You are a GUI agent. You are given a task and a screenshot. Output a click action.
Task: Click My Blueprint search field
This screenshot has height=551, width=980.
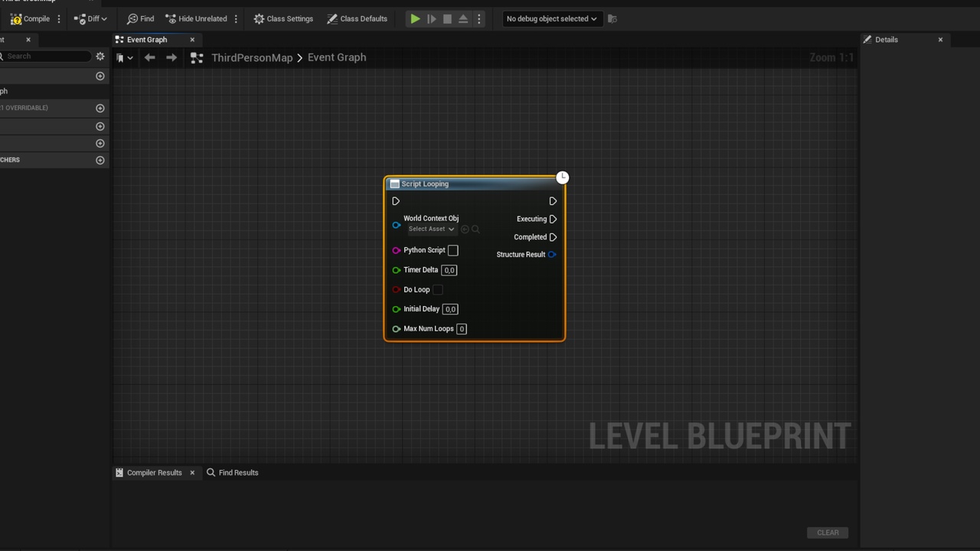tap(47, 56)
